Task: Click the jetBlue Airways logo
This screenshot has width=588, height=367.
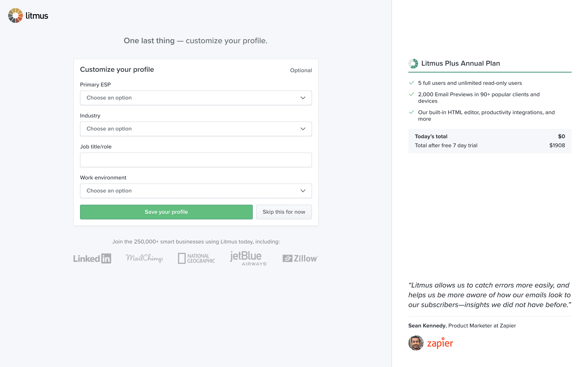Action: (248, 258)
